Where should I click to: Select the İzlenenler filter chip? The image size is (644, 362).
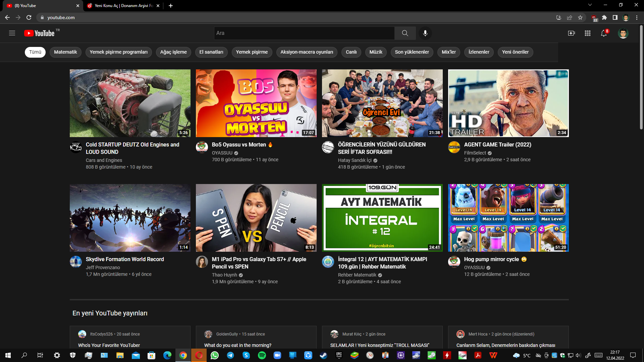479,52
